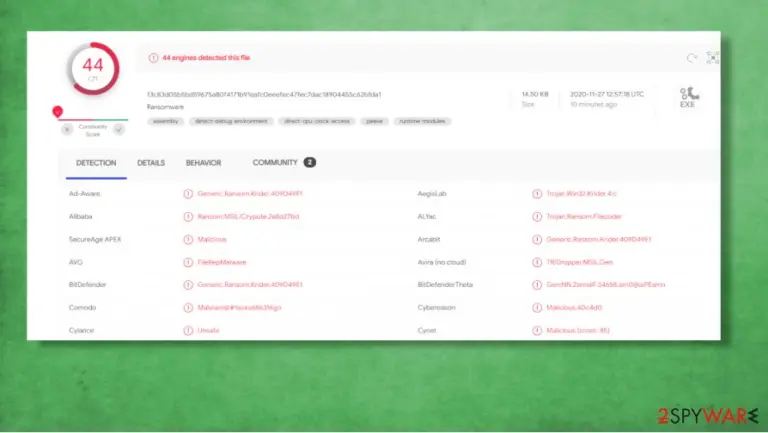Viewport: 768px width, 433px height.
Task: Click the Malicious result for SecureAge APEX
Action: point(212,240)
